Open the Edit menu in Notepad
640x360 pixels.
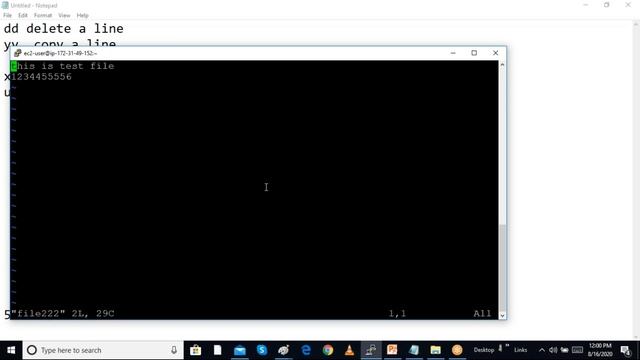(x=23, y=16)
